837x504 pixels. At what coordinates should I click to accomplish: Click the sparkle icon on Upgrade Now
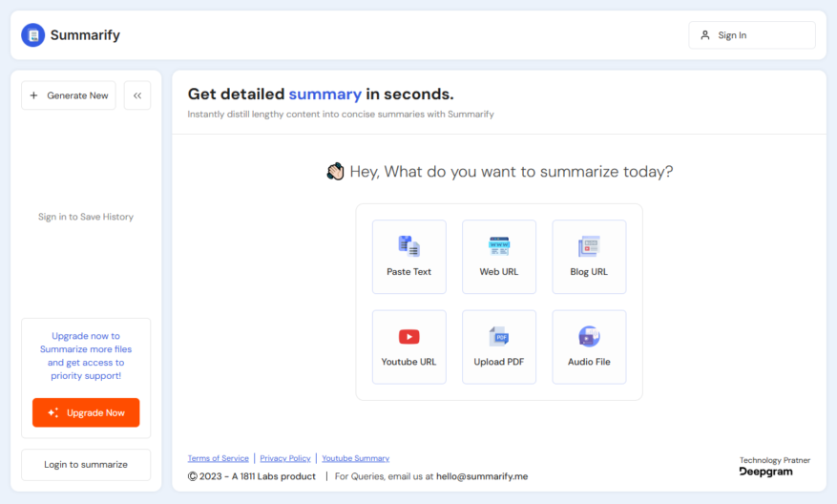pyautogui.click(x=53, y=412)
